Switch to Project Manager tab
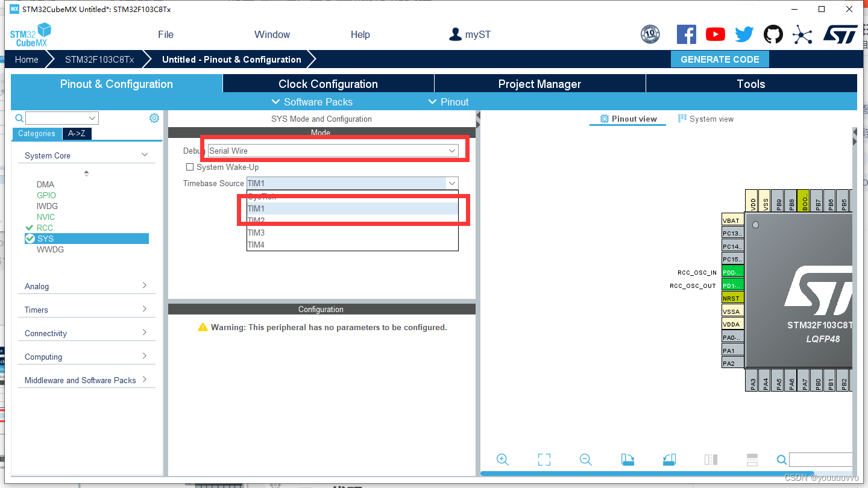The width and height of the screenshot is (868, 488). 539,84
